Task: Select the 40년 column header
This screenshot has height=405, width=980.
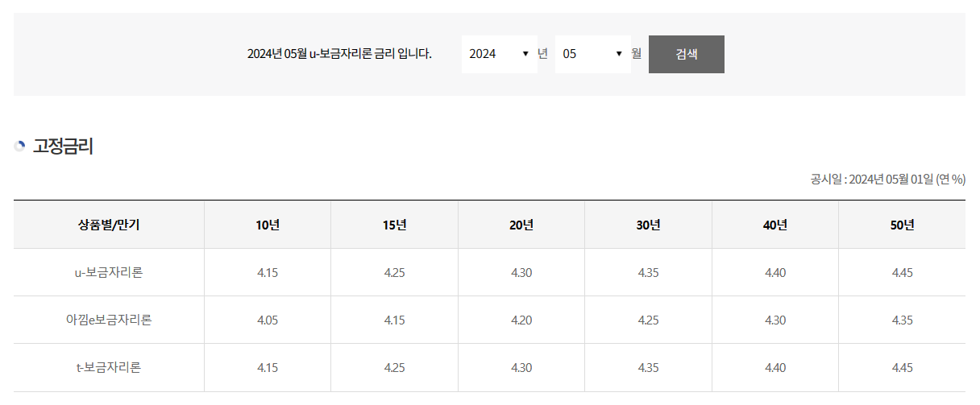Action: [775, 225]
